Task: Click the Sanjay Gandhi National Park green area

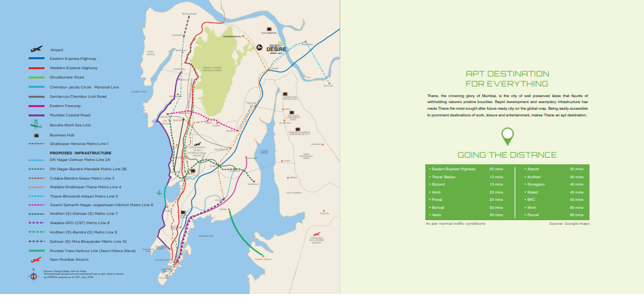Action: (x=219, y=63)
